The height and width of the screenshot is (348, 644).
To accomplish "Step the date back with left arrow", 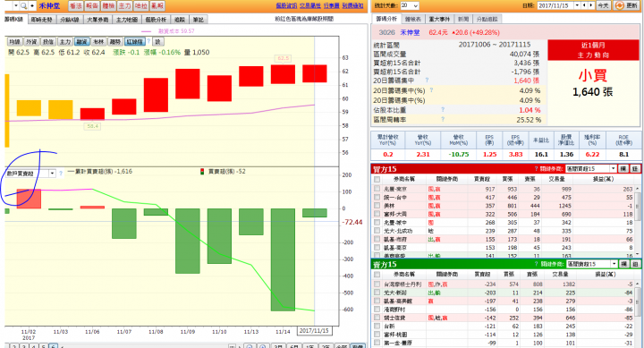I will [x=584, y=5].
